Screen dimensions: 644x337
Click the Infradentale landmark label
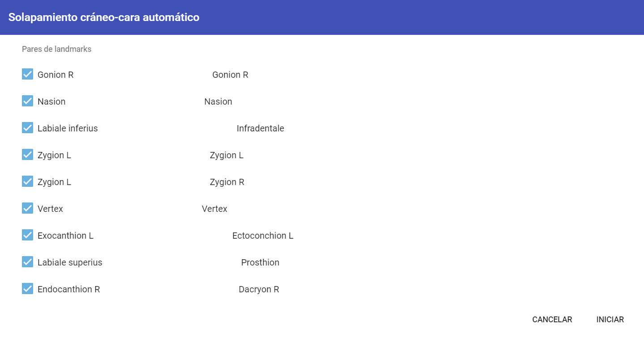tap(260, 129)
